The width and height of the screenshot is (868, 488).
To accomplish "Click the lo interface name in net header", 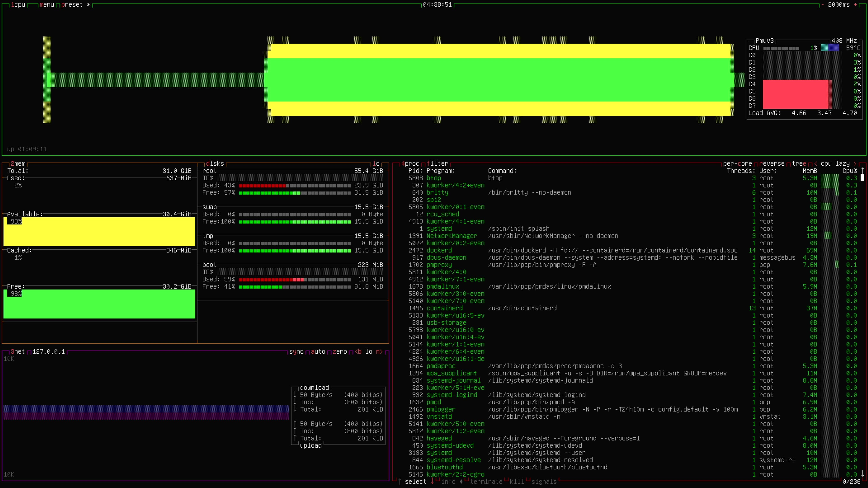I will [x=369, y=352].
